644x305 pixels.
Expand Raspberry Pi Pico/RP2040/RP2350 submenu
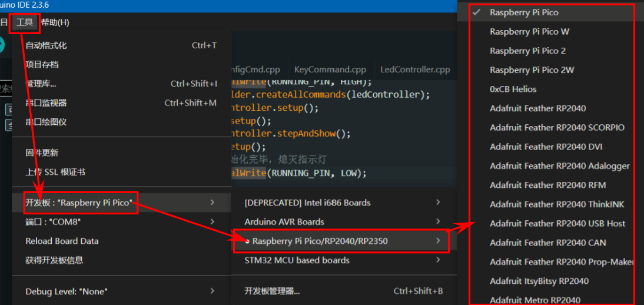pyautogui.click(x=344, y=241)
